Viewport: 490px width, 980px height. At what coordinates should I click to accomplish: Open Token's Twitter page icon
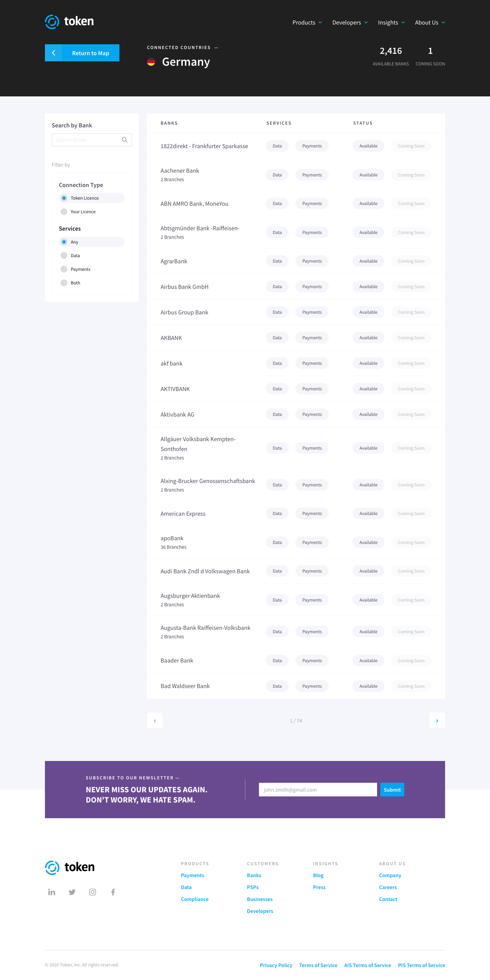[72, 892]
